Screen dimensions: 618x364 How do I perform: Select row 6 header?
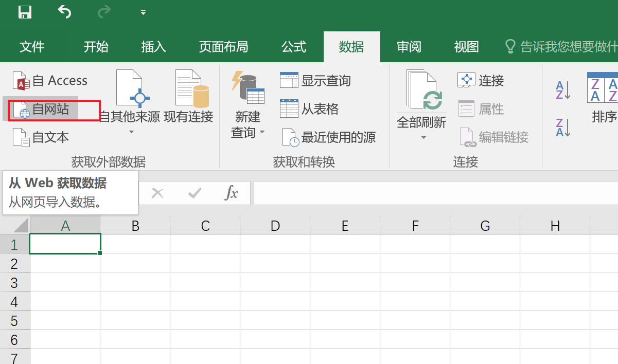14,339
